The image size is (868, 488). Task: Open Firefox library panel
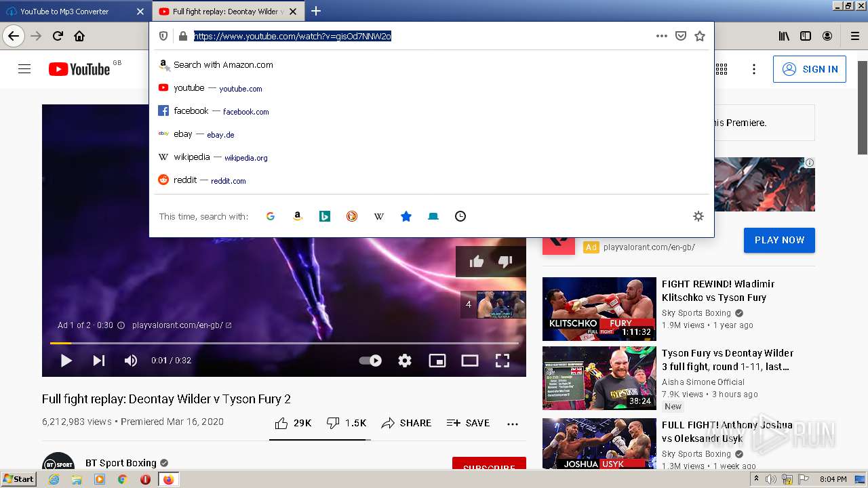click(784, 36)
